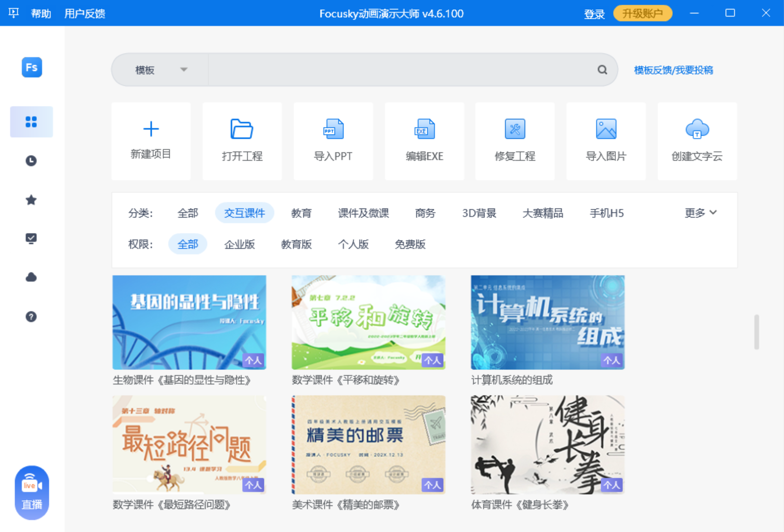
Task: Click title 体育课件《健身长拳》
Action: [520, 505]
